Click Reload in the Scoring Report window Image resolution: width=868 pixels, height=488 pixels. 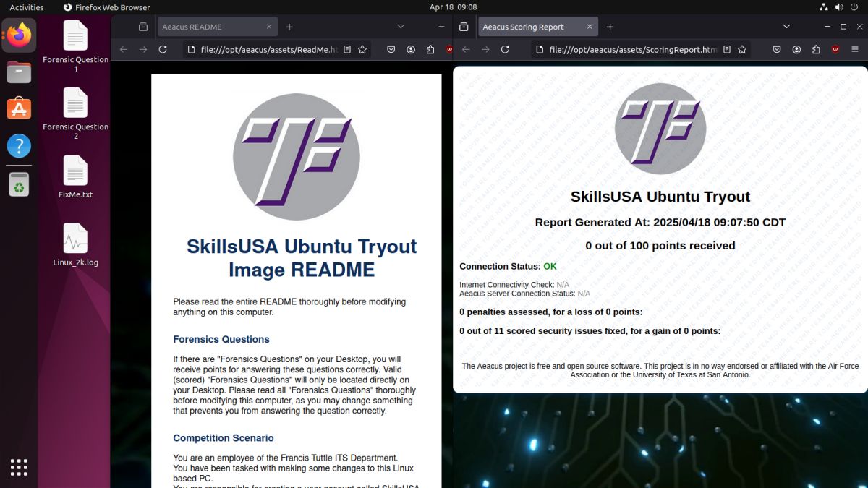coord(505,50)
